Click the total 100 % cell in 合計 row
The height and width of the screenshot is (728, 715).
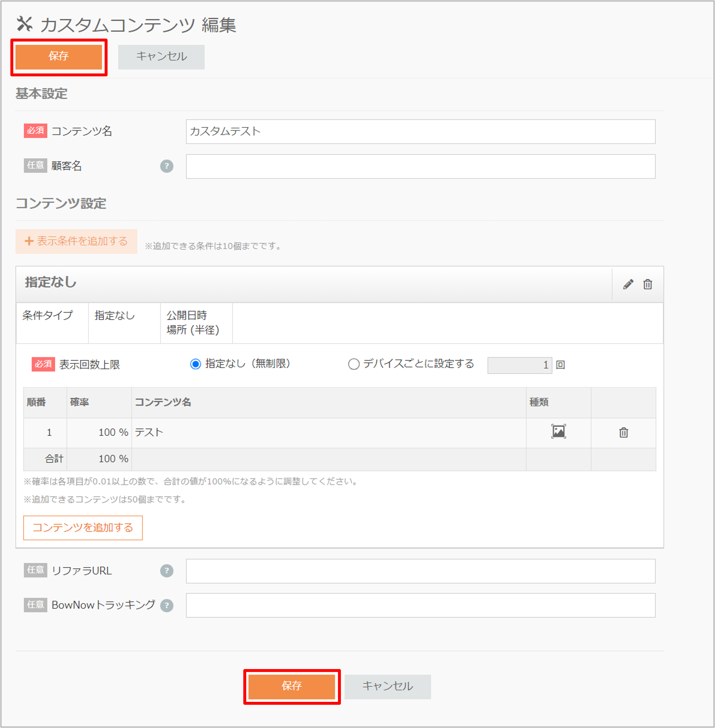99,459
